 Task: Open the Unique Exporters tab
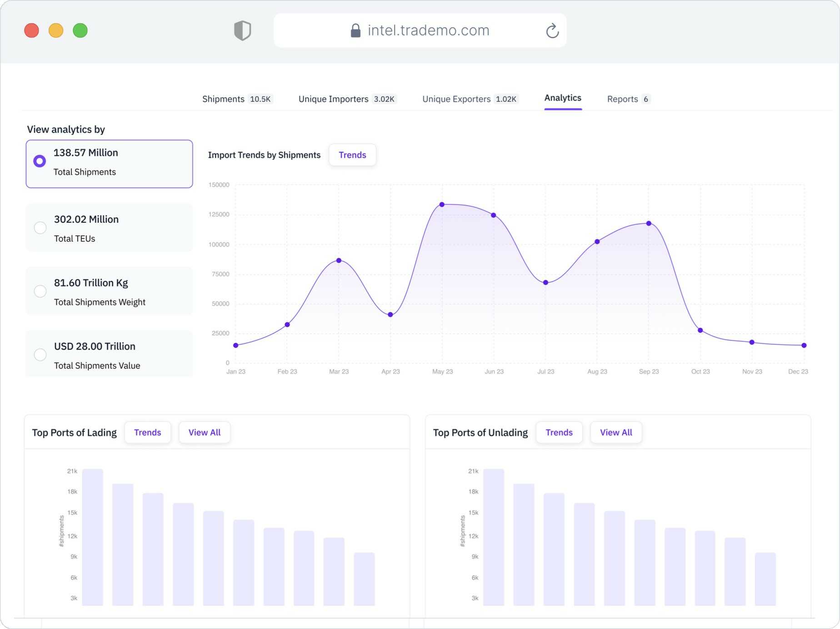coord(456,99)
